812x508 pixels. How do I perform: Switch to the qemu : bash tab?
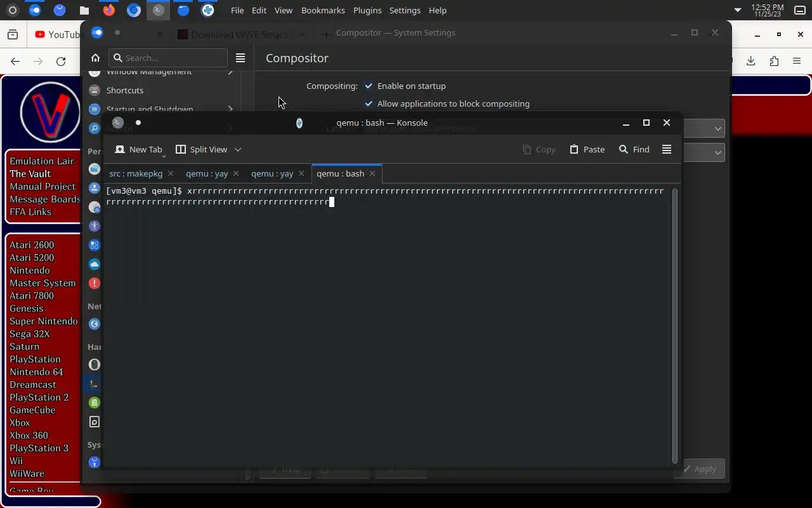point(341,173)
